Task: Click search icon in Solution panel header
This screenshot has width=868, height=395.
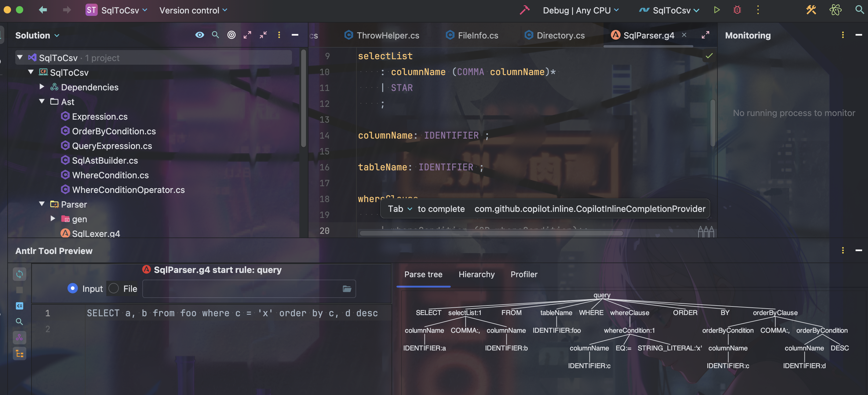Action: point(215,35)
